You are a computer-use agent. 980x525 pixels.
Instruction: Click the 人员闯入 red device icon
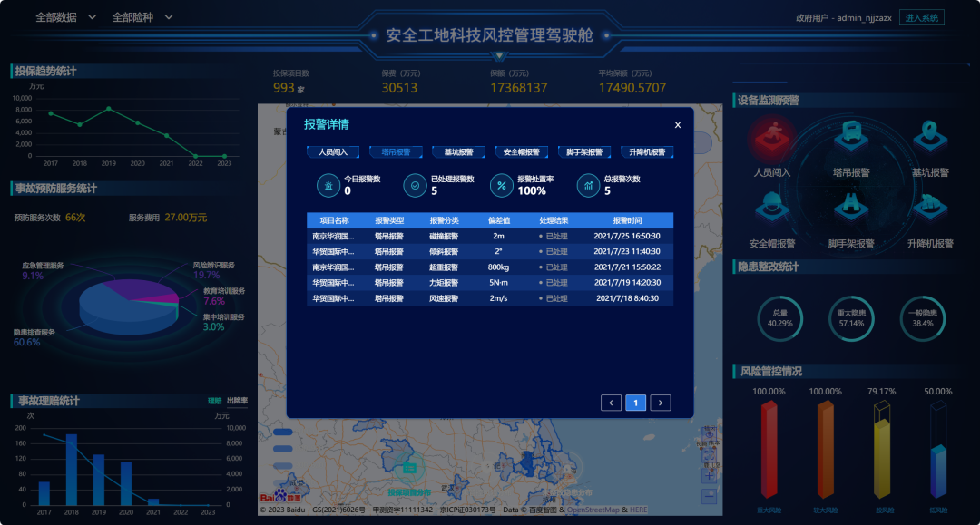point(772,138)
